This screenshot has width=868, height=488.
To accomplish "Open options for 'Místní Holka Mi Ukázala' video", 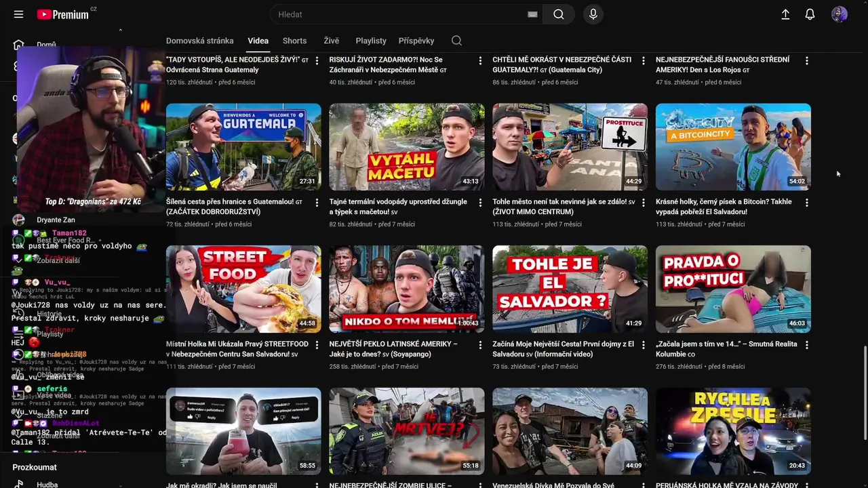I will [317, 345].
